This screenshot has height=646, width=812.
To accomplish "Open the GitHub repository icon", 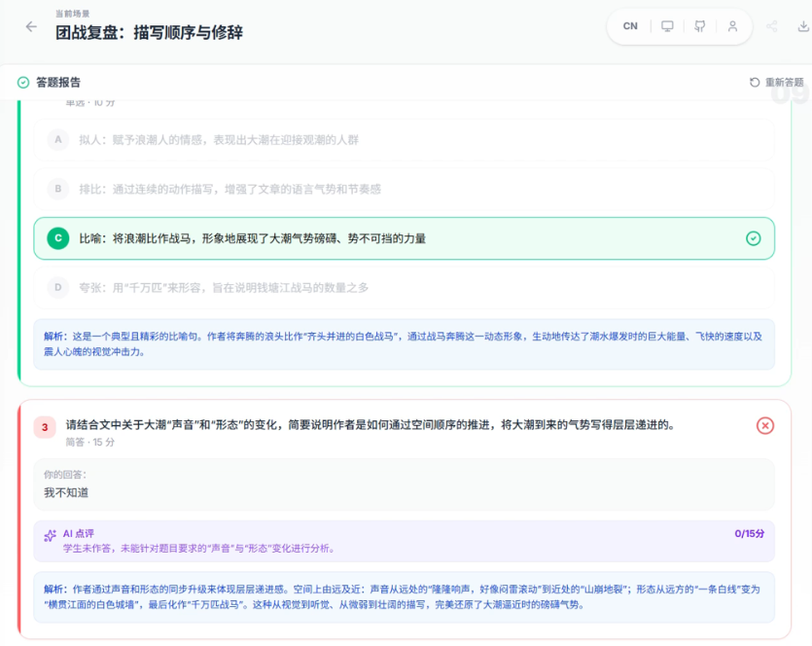I will 699,25.
